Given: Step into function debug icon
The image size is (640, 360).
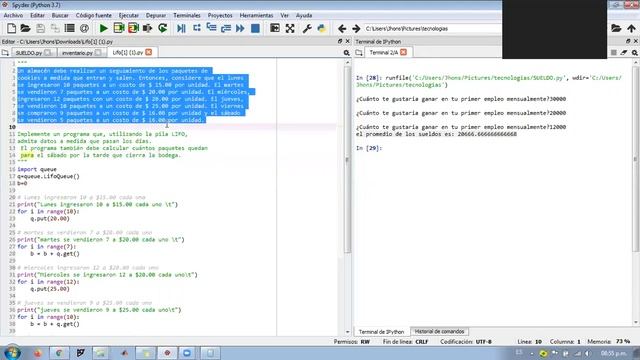Looking at the screenshot, I should point(211,28).
